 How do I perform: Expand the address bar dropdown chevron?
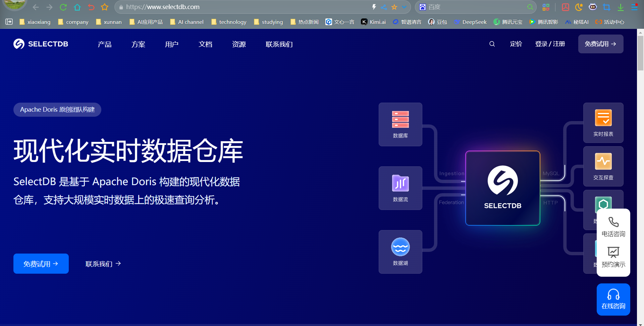[404, 7]
